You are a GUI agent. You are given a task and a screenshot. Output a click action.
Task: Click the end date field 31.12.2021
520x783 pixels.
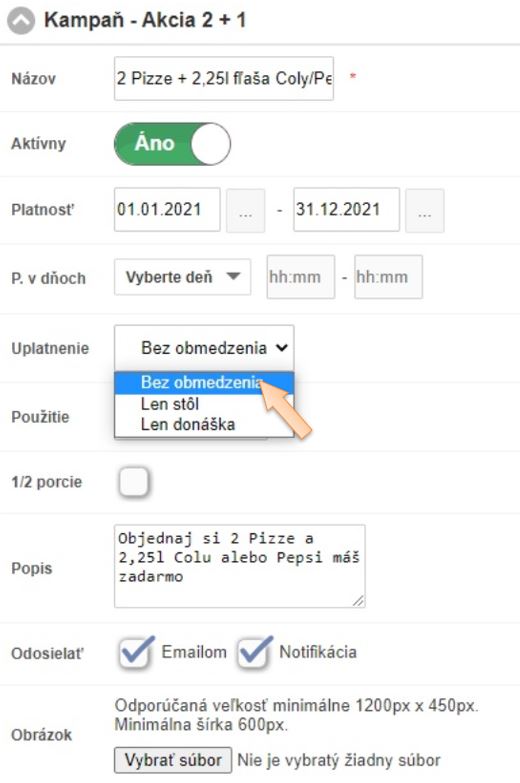346,209
